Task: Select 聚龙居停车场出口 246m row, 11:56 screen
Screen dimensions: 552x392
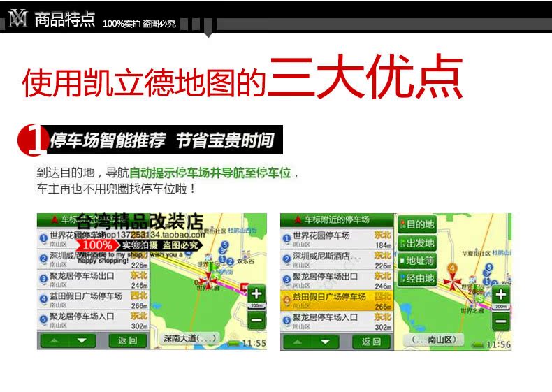Action: (337, 280)
